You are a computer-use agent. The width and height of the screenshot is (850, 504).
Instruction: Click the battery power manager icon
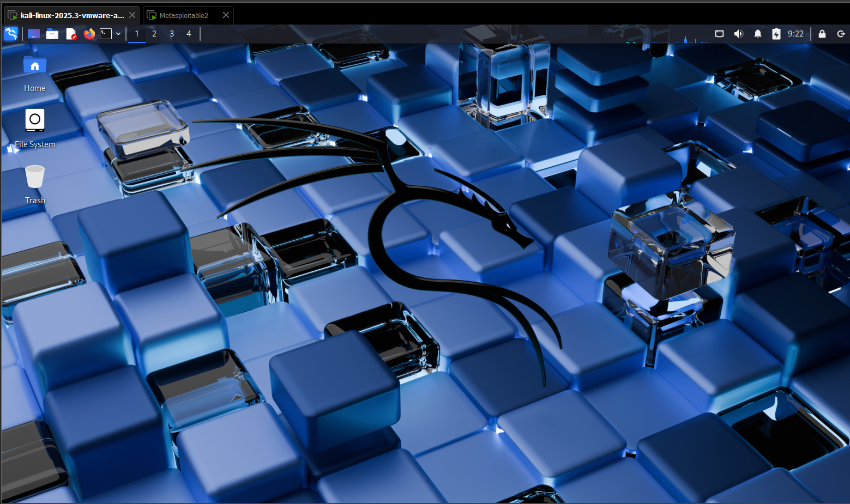point(776,34)
